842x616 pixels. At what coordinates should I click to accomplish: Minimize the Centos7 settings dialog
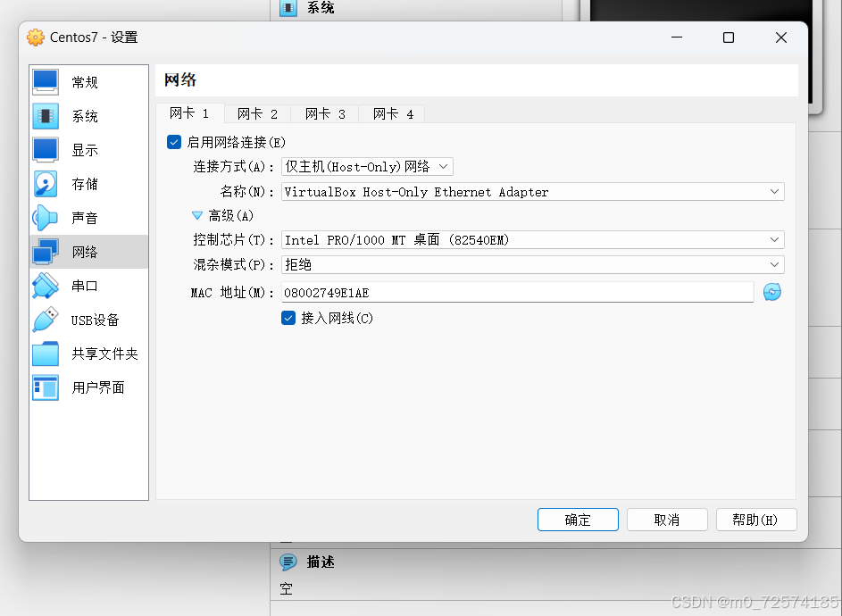[x=677, y=37]
